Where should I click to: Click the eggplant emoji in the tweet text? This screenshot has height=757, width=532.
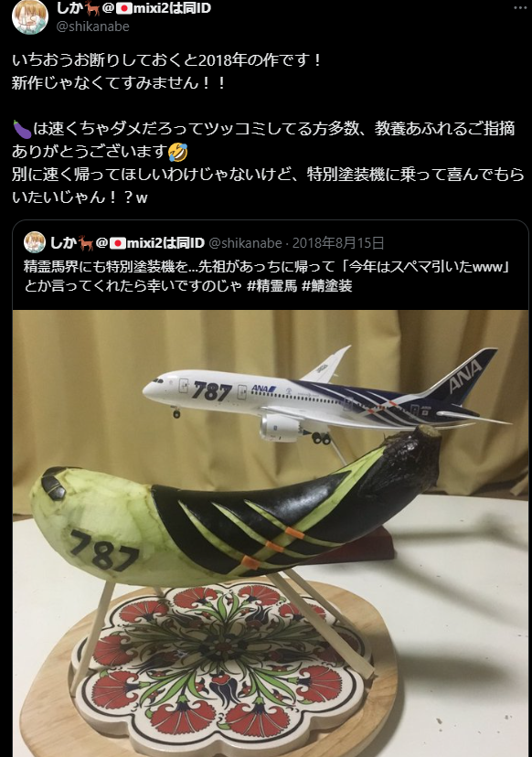tap(21, 129)
